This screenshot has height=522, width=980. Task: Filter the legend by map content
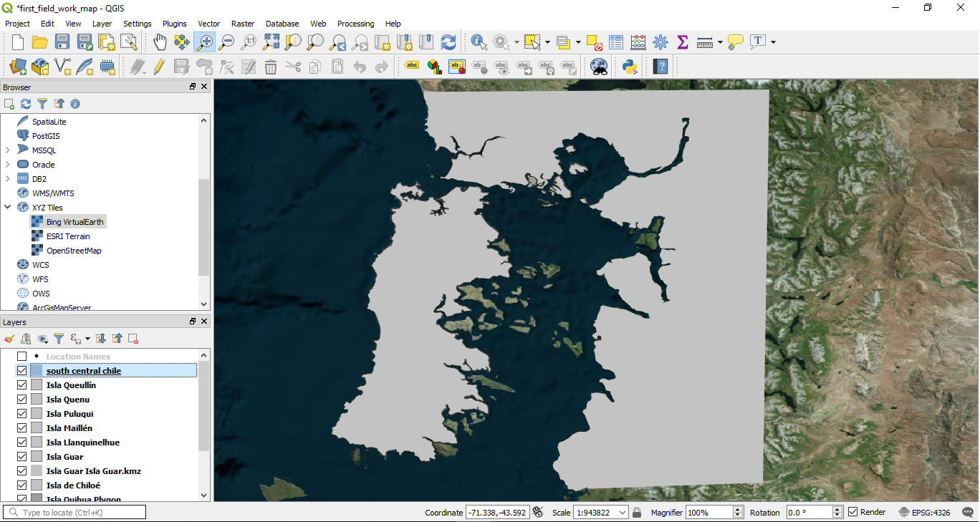coord(59,339)
